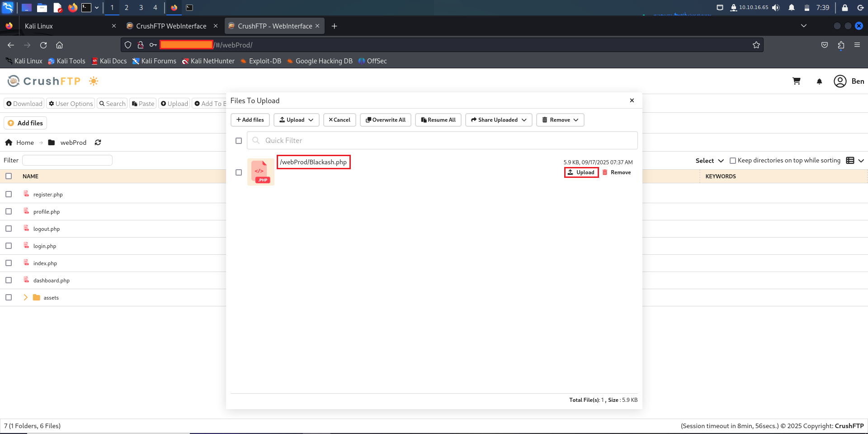The image size is (868, 434).
Task: Click Overwrite All button
Action: [x=386, y=120]
